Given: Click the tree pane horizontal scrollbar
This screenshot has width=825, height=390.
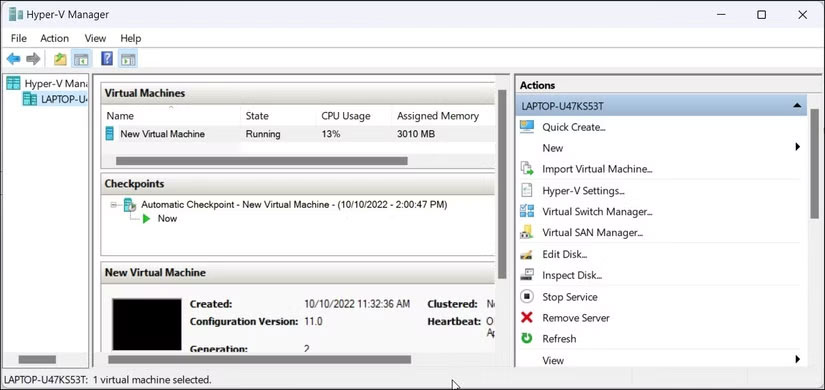Looking at the screenshot, I should 37,359.
